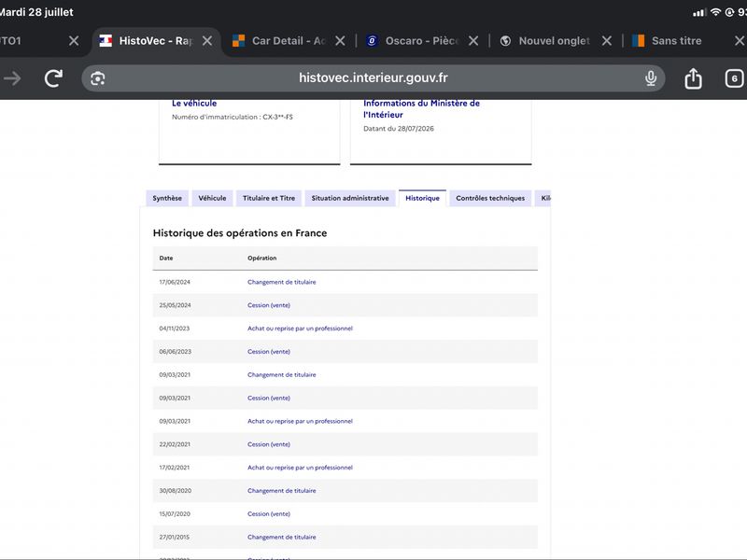Open the Synthèse report tab
This screenshot has width=747, height=560.
[167, 198]
